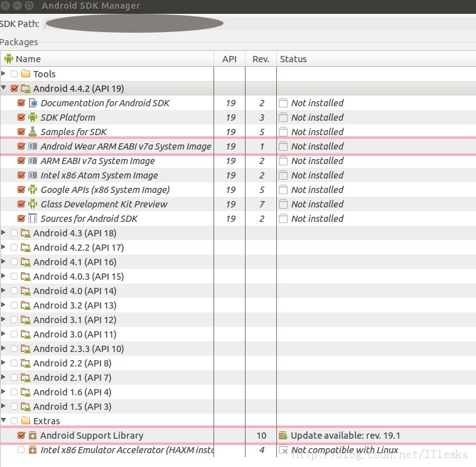Screen dimensions: 476x467
Task: Expand the Tools tree node
Action: (x=3, y=74)
